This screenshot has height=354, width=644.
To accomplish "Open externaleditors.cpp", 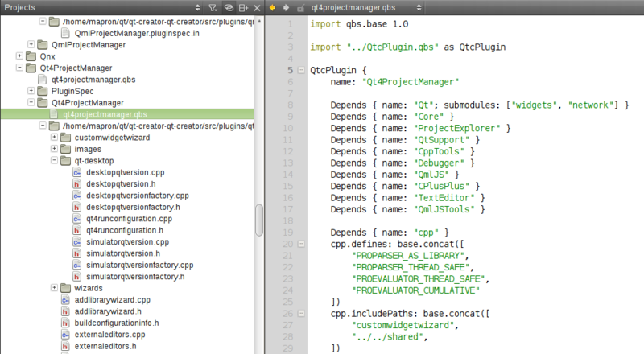I will tap(109, 335).
